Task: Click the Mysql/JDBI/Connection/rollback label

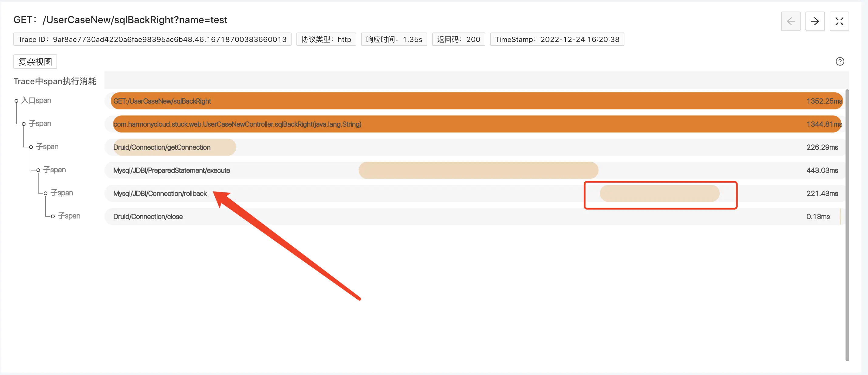Action: pos(160,194)
